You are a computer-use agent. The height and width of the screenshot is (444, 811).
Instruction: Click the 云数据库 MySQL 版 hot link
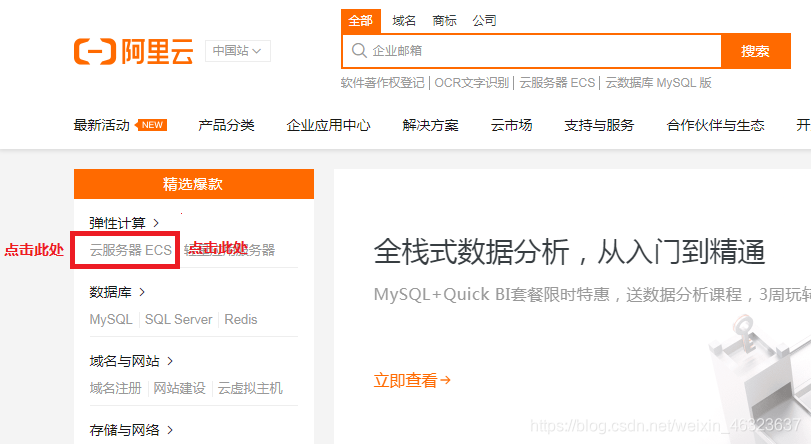(658, 83)
